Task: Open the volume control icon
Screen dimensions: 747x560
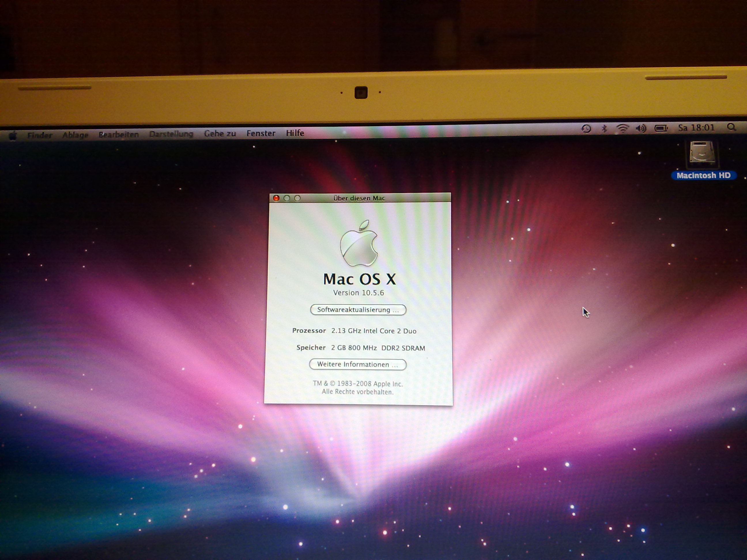Action: (x=641, y=128)
